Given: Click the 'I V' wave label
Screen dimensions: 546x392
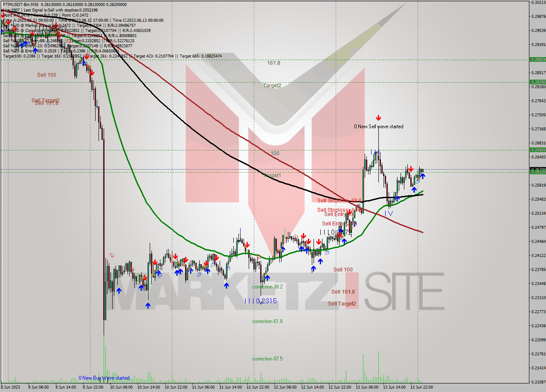Looking at the screenshot, I should tap(389, 213).
